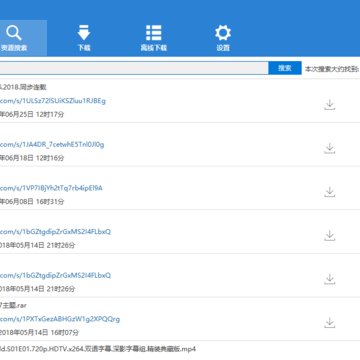The height and width of the screenshot is (360, 360).
Task: Open the 资源搜索 search tab
Action: (23, 38)
